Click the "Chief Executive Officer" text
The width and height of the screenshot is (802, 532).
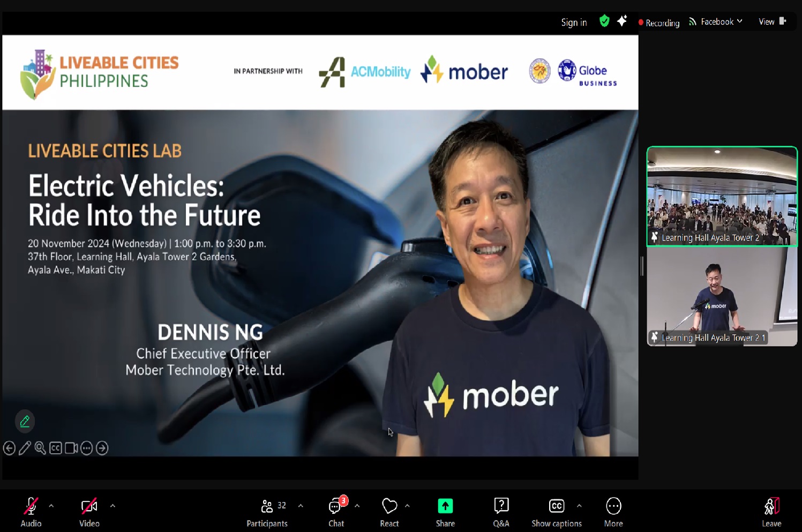(203, 354)
